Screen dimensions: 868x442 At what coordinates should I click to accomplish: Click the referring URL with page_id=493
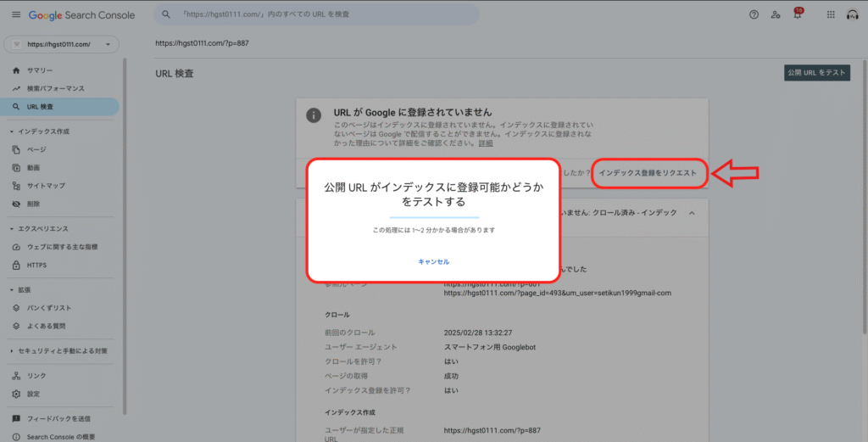[x=557, y=293]
